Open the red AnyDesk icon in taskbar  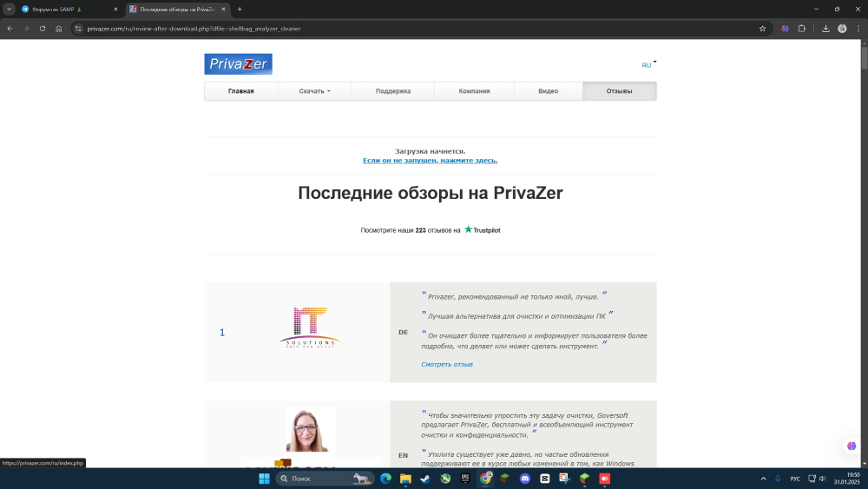[x=604, y=479]
